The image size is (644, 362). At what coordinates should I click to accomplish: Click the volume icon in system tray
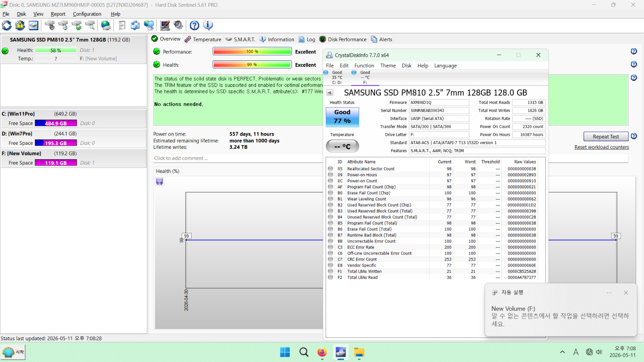pos(599,352)
